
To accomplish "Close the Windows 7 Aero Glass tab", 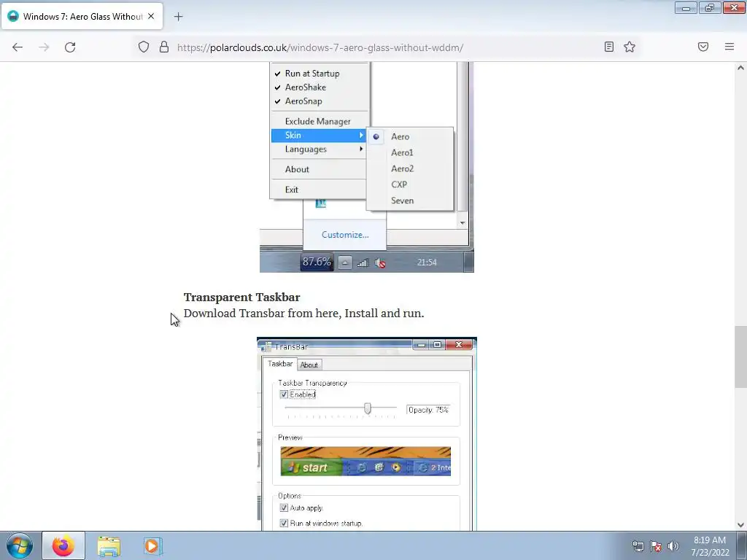I will tap(151, 16).
